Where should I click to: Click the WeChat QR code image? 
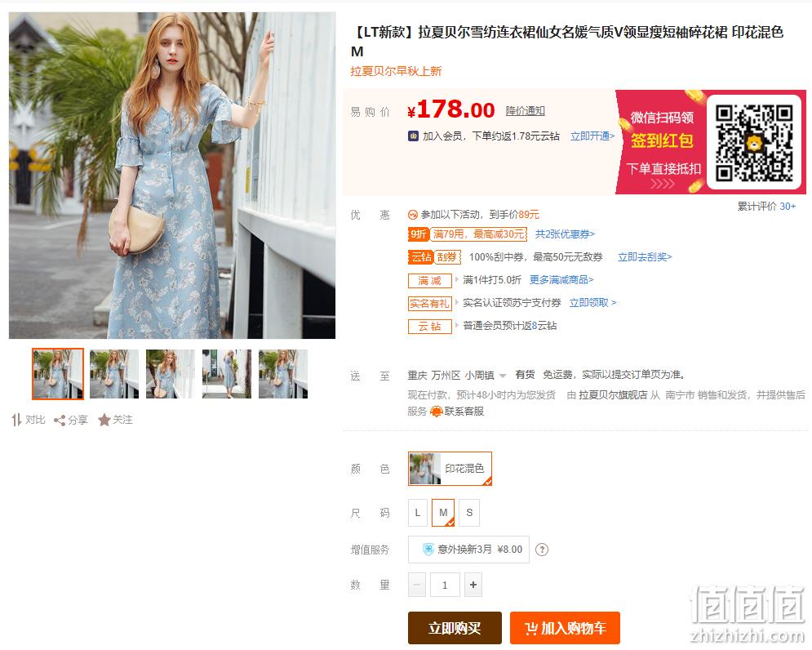point(754,143)
